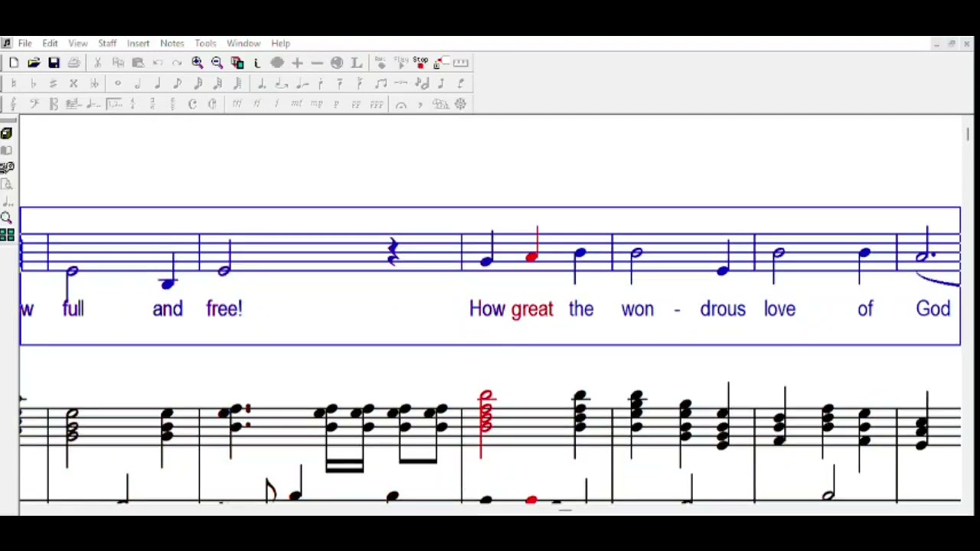The image size is (980, 551).
Task: Click the scissors cut icon
Action: 98,63
